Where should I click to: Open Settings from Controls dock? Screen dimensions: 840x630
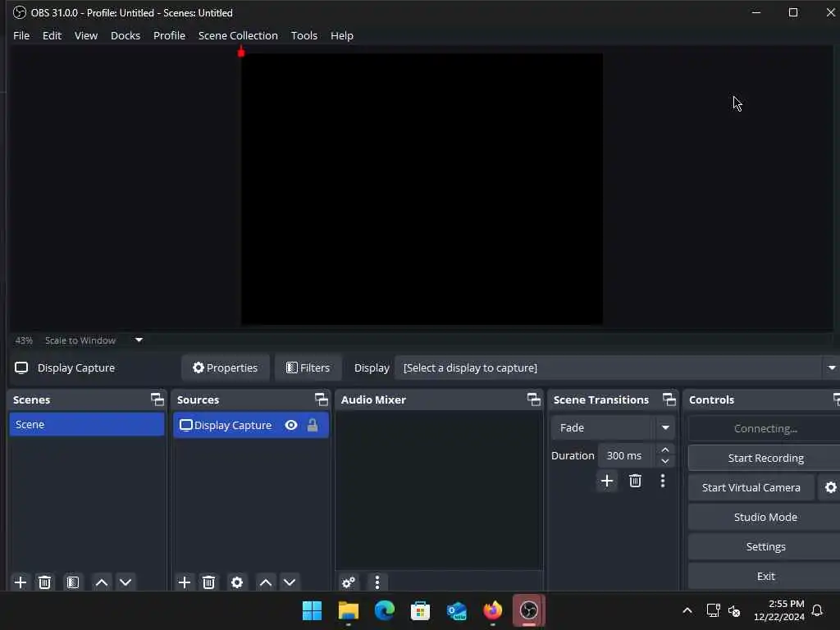pyautogui.click(x=765, y=546)
